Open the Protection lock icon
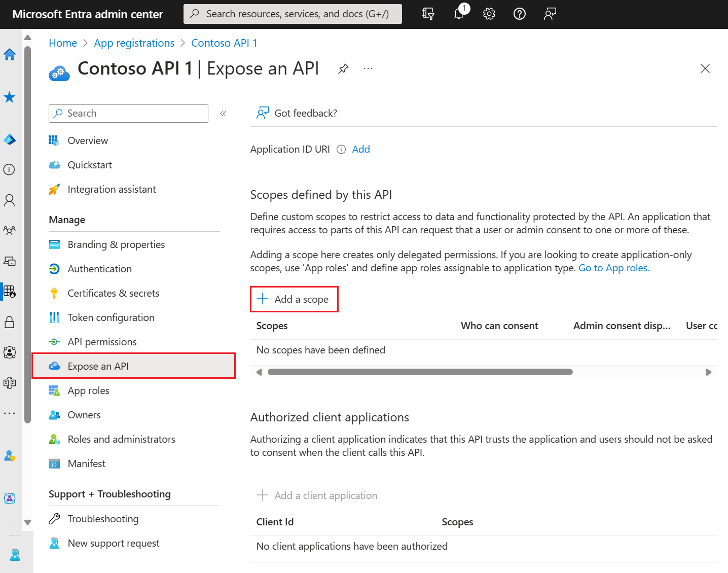 tap(10, 322)
